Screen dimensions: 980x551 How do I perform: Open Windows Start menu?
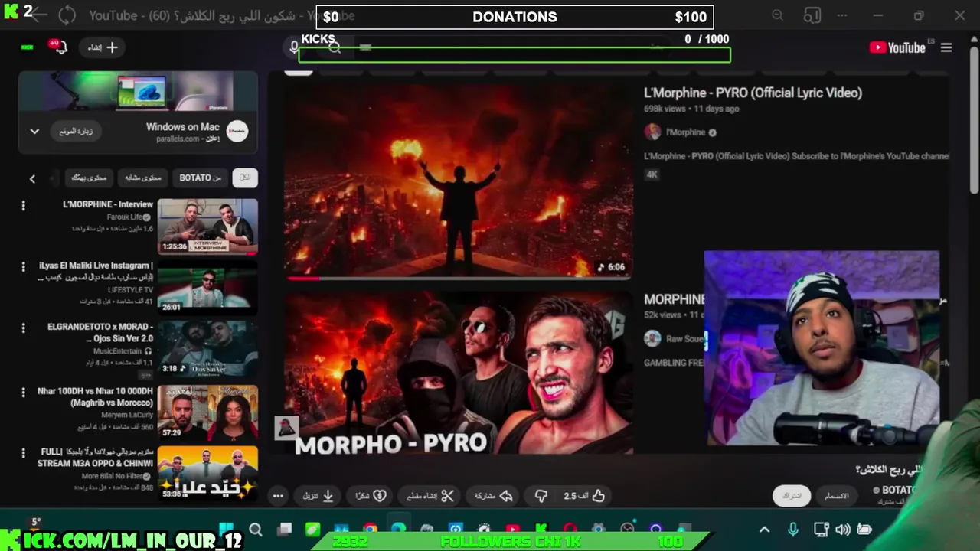tap(227, 530)
